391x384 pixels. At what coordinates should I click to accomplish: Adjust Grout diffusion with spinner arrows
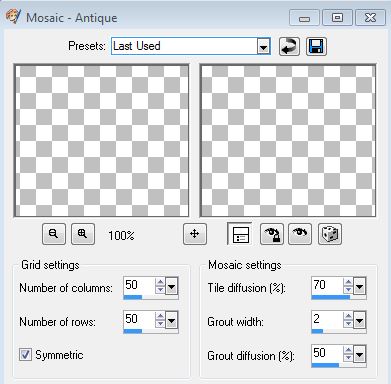point(348,354)
